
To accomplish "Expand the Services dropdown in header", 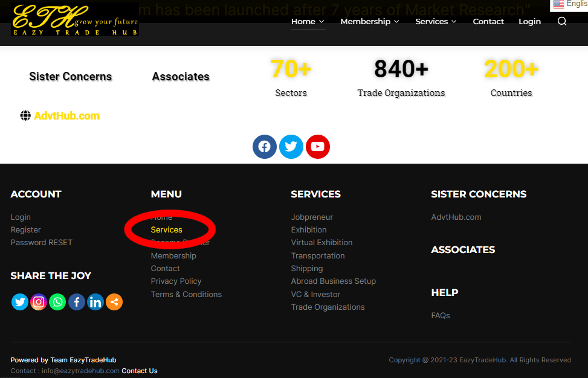I will click(436, 22).
